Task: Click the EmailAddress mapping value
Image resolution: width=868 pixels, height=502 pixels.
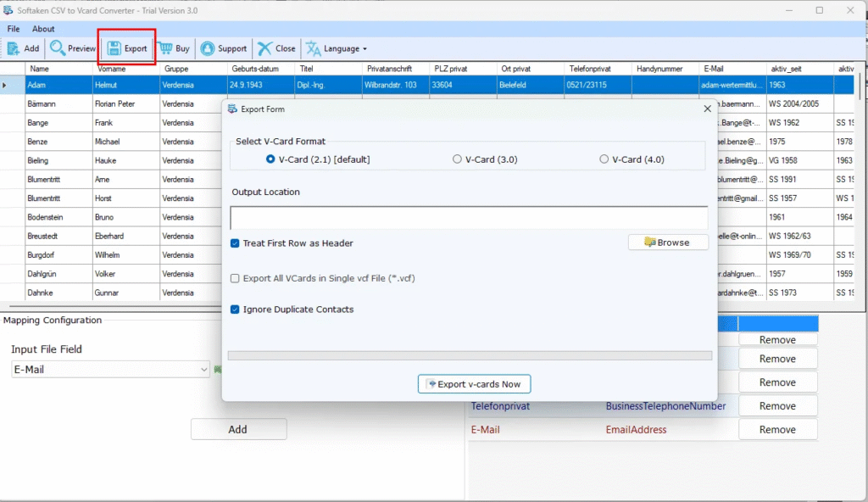Action: point(636,429)
